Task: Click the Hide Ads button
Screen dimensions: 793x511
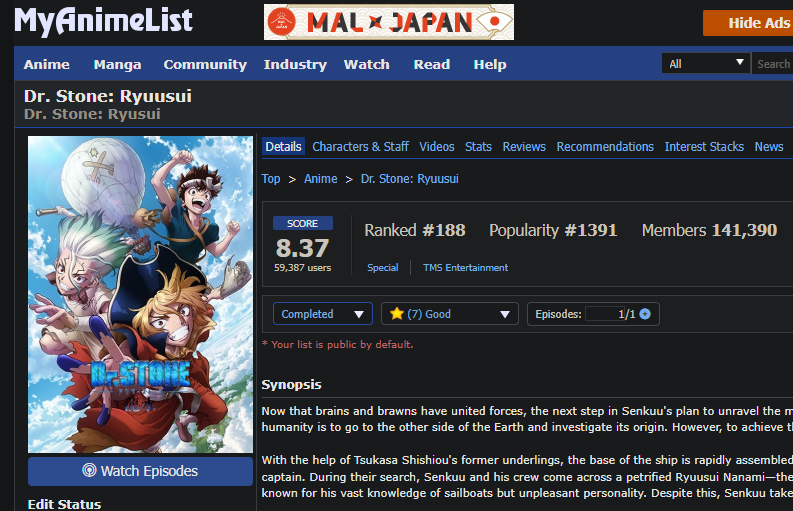Action: (x=748, y=23)
